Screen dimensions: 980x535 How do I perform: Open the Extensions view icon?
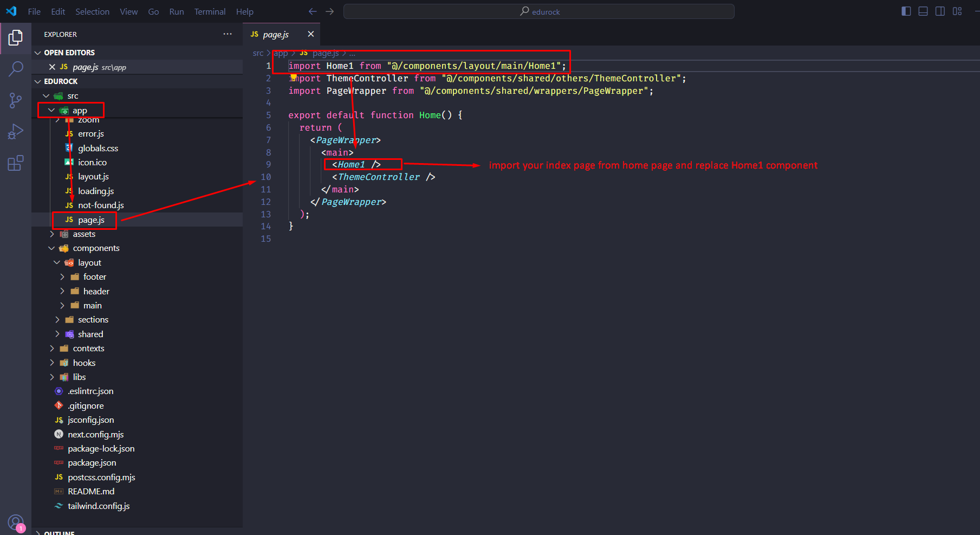point(16,163)
